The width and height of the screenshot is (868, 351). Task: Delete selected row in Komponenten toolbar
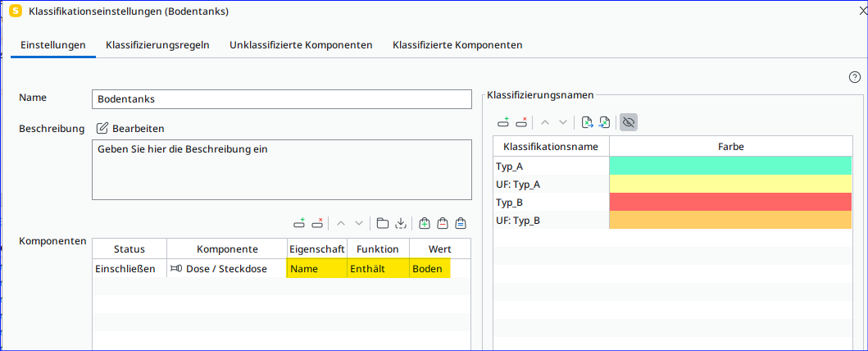tap(318, 222)
